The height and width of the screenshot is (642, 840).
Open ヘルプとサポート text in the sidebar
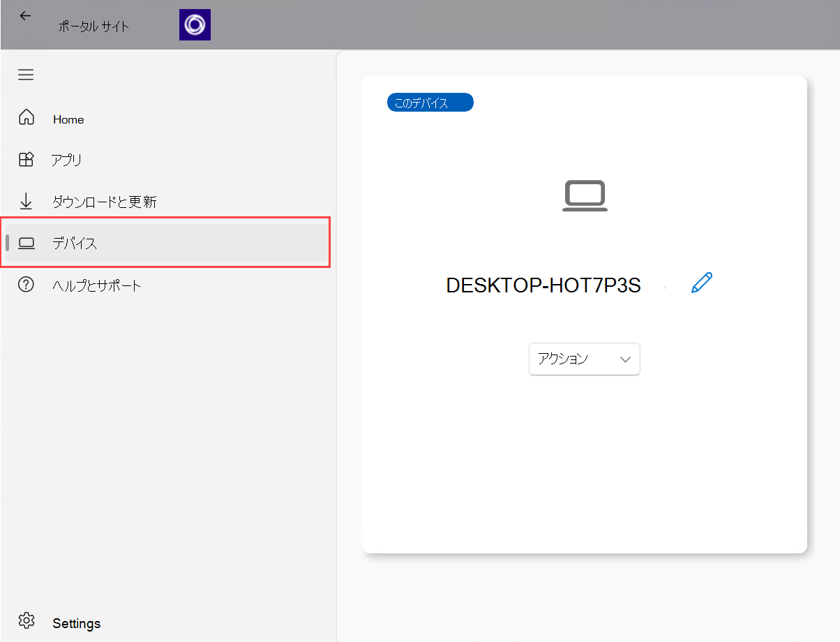tap(97, 285)
